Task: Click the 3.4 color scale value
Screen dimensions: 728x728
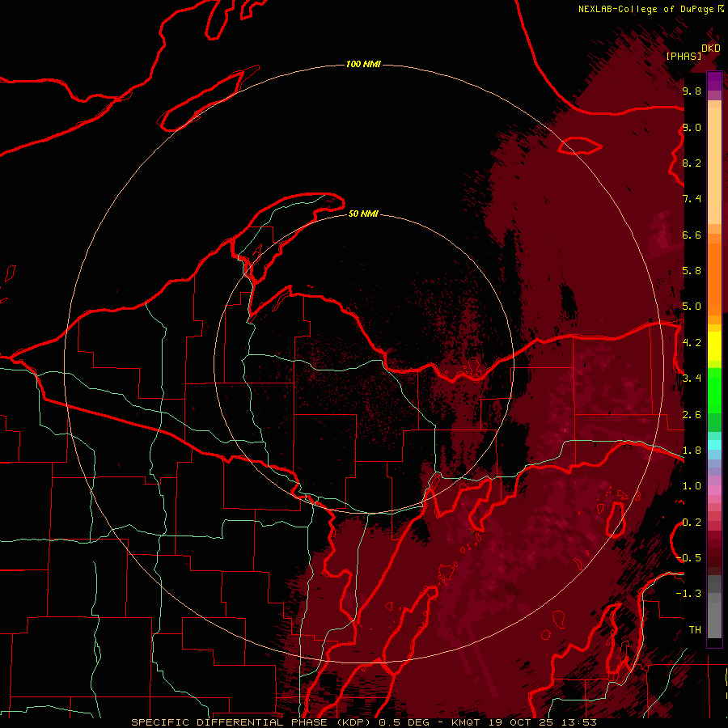Action: click(692, 379)
